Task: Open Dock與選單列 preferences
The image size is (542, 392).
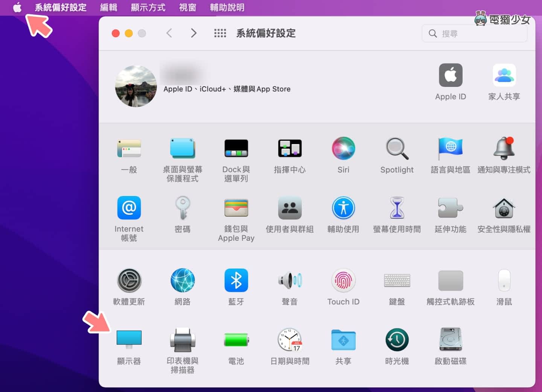Action: pos(236,149)
